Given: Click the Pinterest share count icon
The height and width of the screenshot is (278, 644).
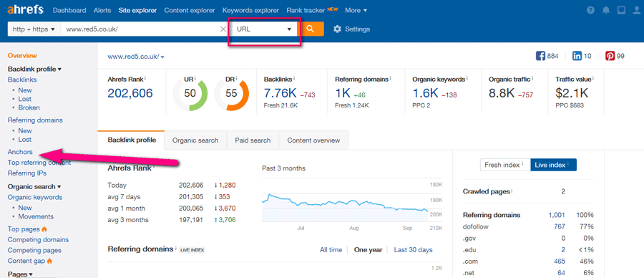Looking at the screenshot, I should point(610,56).
